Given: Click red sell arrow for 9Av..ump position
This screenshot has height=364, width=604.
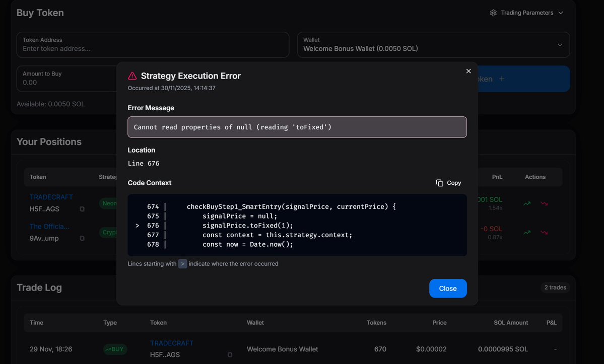Looking at the screenshot, I should tap(544, 233).
